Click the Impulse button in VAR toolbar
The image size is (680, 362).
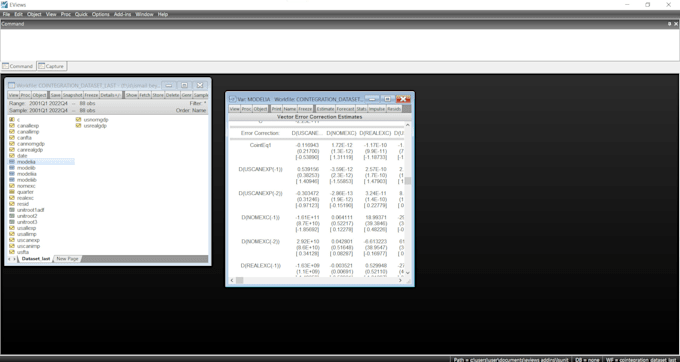click(x=377, y=109)
